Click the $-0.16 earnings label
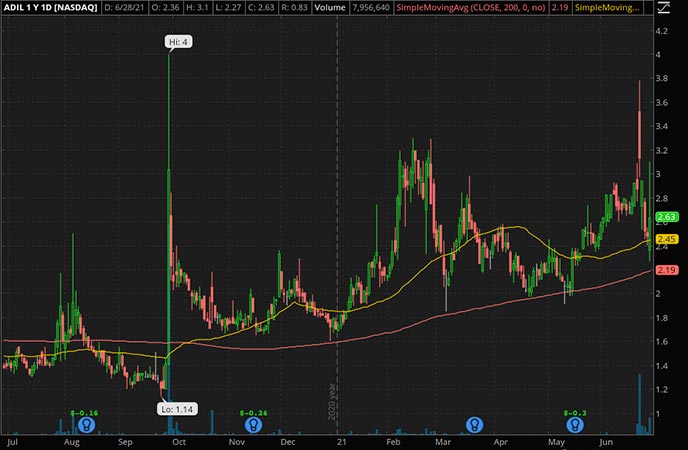The height and width of the screenshot is (450, 688). (x=84, y=413)
